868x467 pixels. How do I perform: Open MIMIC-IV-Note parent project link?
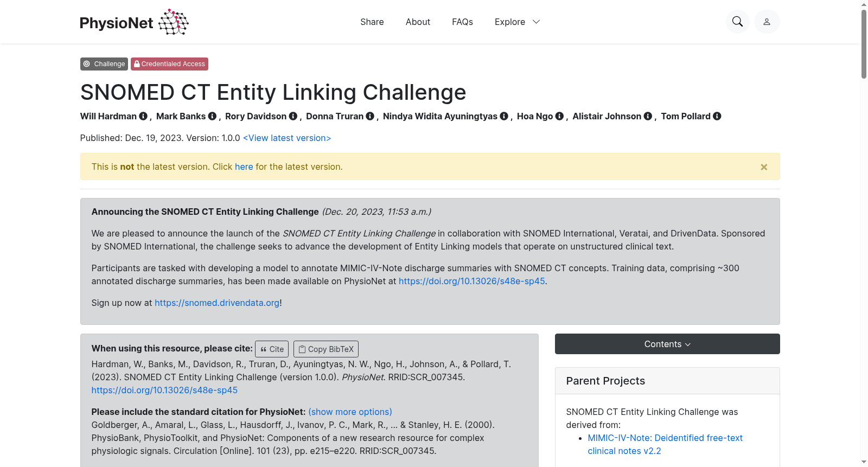[x=665, y=444]
